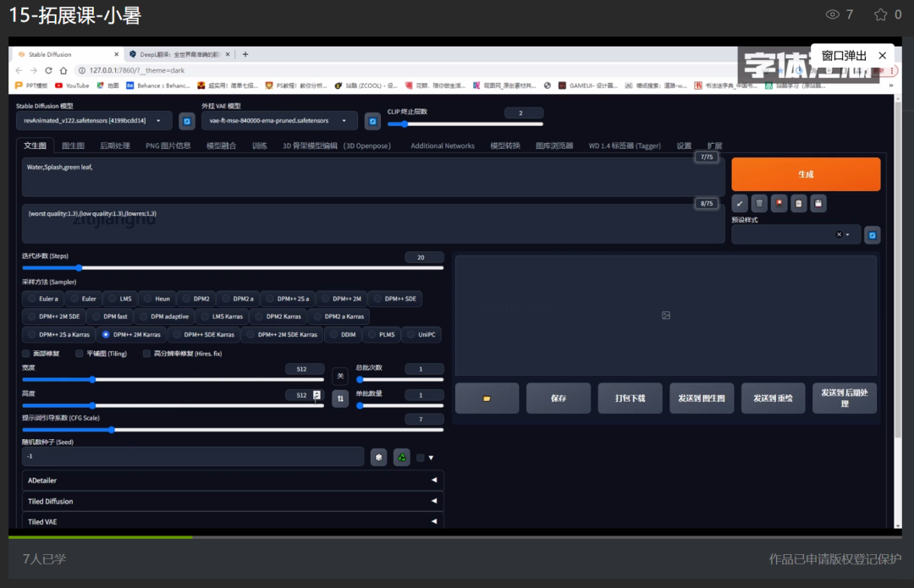Click the eye view-count icon
This screenshot has height=588, width=914.
pyautogui.click(x=833, y=14)
